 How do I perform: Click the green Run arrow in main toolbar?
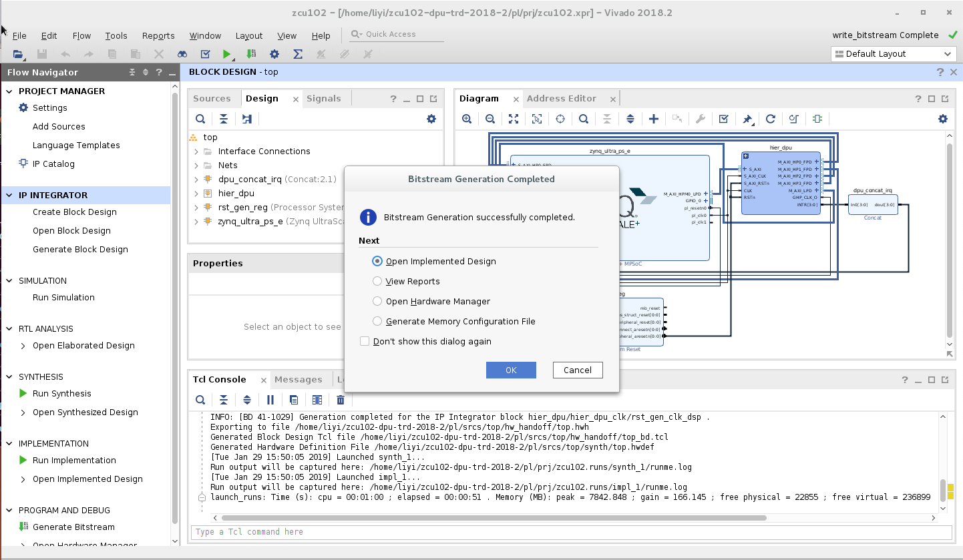[227, 54]
